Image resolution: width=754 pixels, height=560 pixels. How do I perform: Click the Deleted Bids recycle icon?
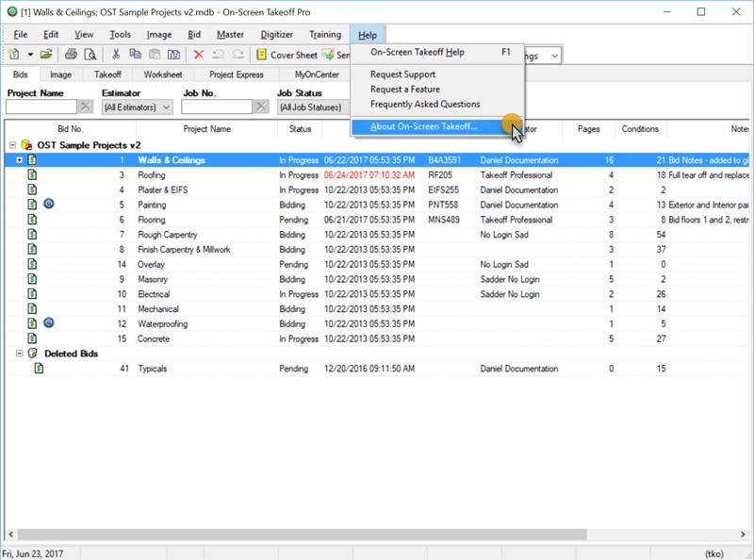pos(33,354)
